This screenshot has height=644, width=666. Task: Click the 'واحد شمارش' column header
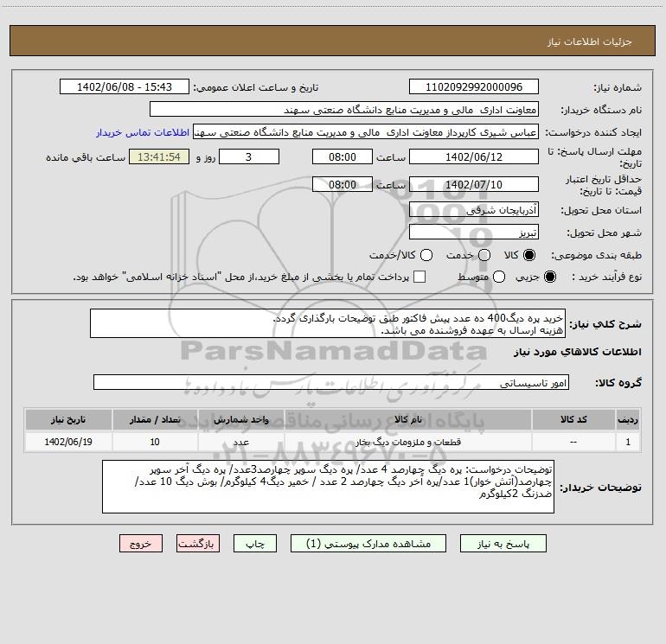pos(240,419)
